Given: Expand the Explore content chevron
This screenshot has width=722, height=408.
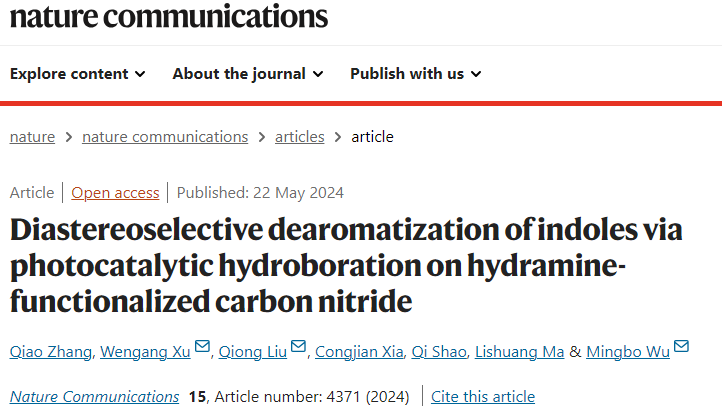Looking at the screenshot, I should (x=140, y=74).
